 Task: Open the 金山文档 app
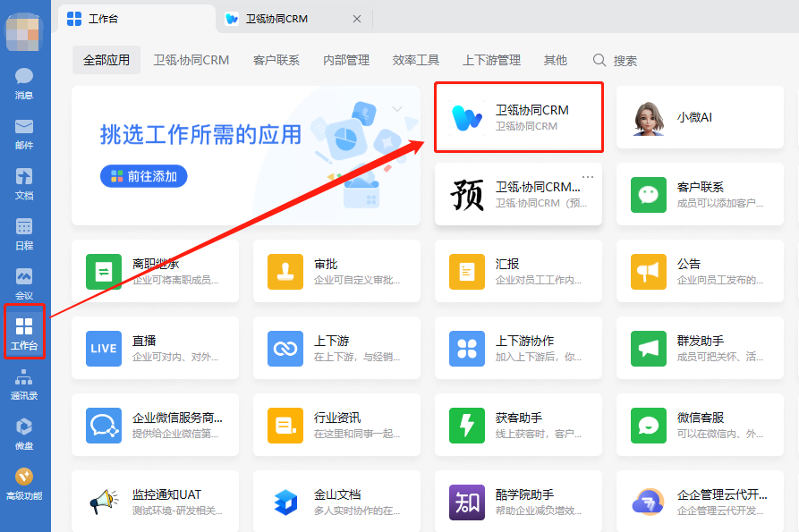(336, 502)
